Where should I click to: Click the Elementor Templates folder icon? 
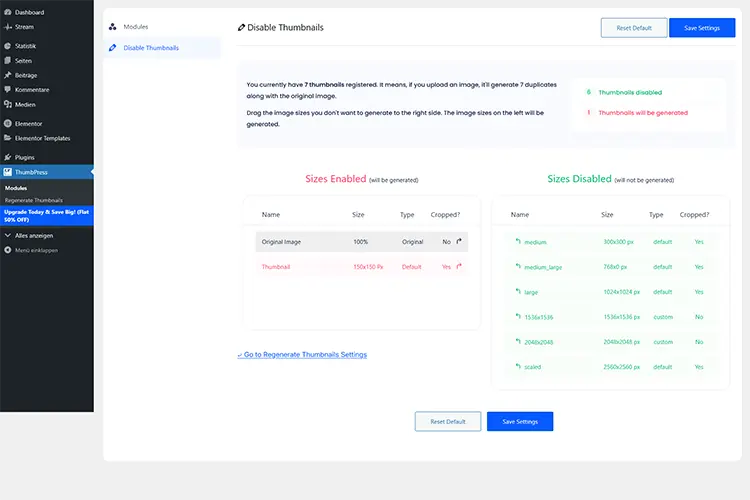(8, 138)
